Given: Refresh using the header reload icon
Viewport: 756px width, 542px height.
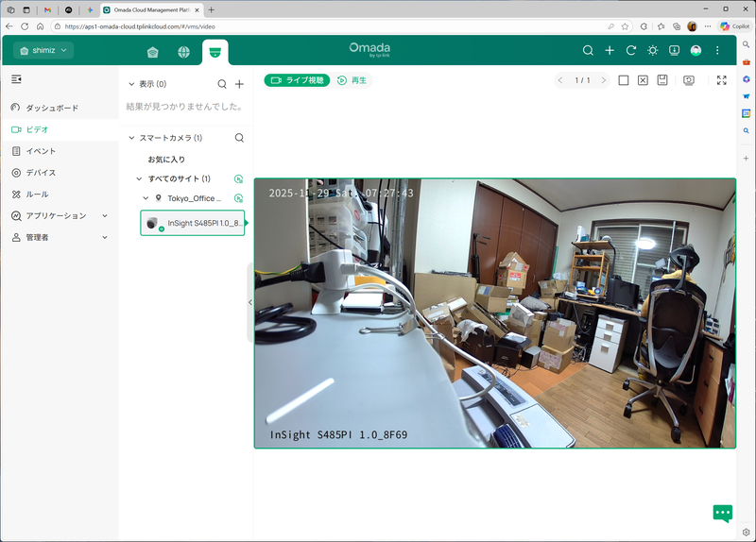Looking at the screenshot, I should click(x=630, y=50).
